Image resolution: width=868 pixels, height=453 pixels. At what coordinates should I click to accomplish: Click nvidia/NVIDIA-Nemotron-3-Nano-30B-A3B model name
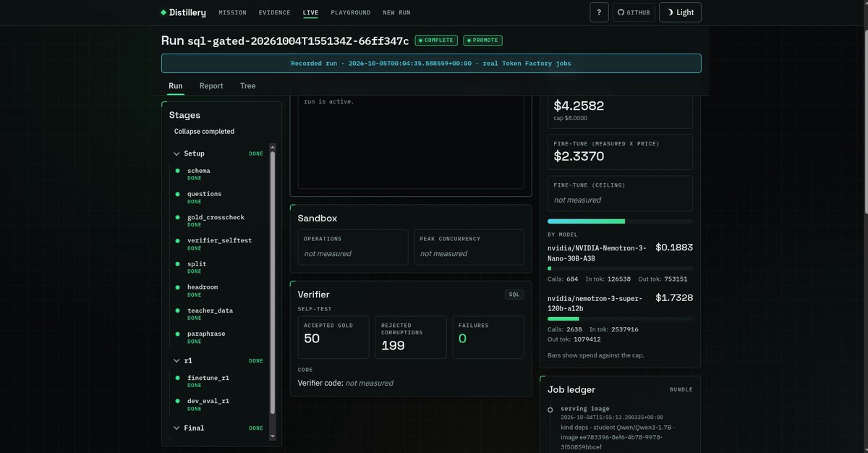point(597,253)
